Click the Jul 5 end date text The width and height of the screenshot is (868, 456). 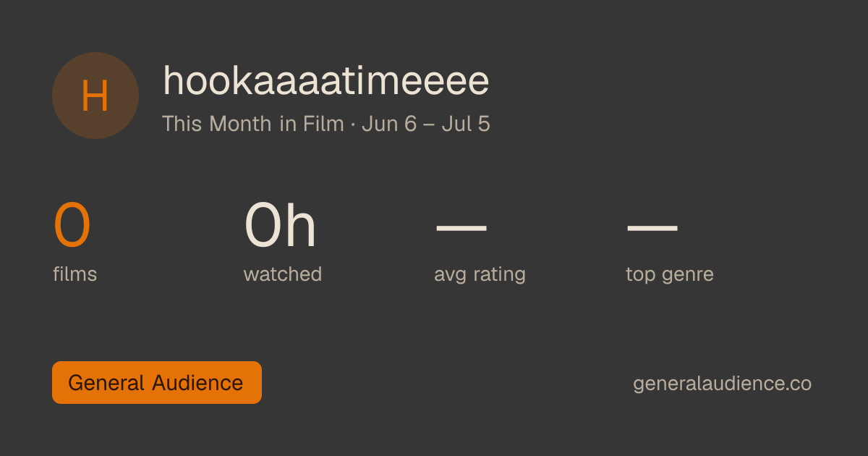pos(466,124)
